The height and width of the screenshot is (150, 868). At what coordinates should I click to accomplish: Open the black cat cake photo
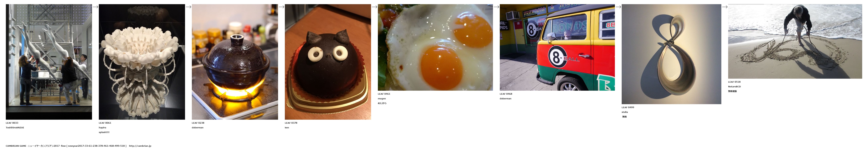pyautogui.click(x=328, y=62)
